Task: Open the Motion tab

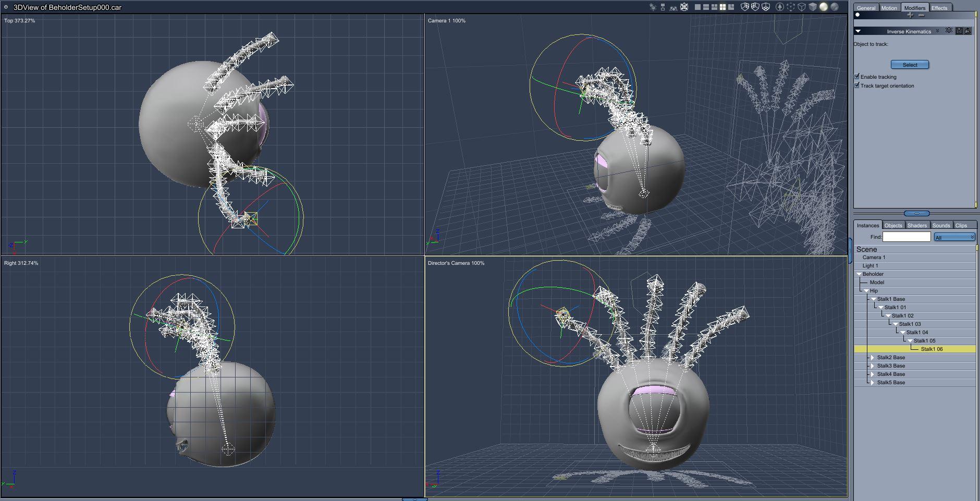Action: pyautogui.click(x=889, y=8)
